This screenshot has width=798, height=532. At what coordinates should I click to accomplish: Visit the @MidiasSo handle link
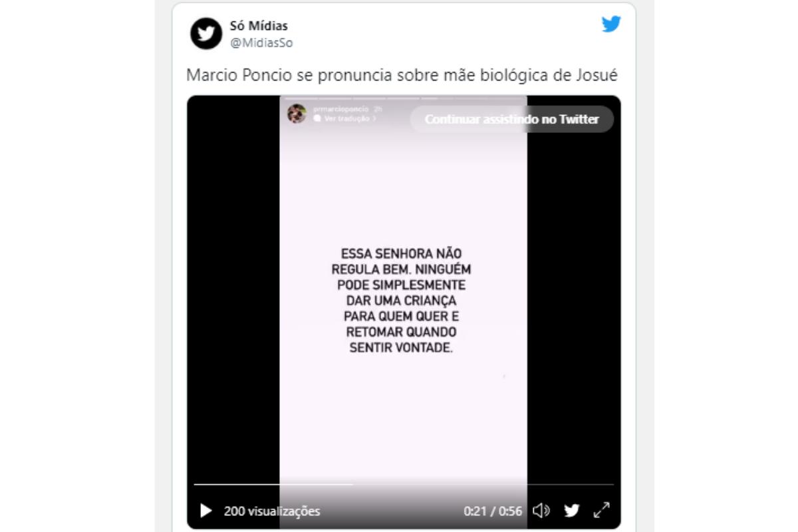tap(261, 43)
